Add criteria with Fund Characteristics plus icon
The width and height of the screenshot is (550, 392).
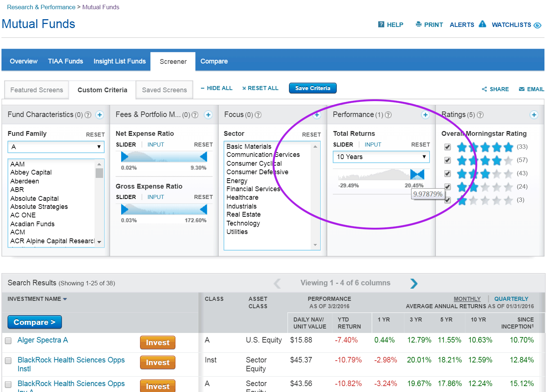(x=99, y=115)
